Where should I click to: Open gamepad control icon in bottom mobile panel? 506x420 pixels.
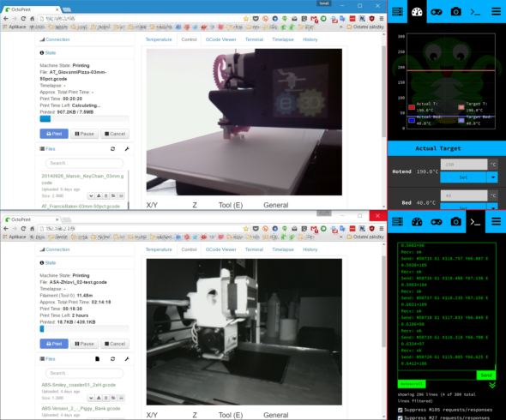[437, 222]
